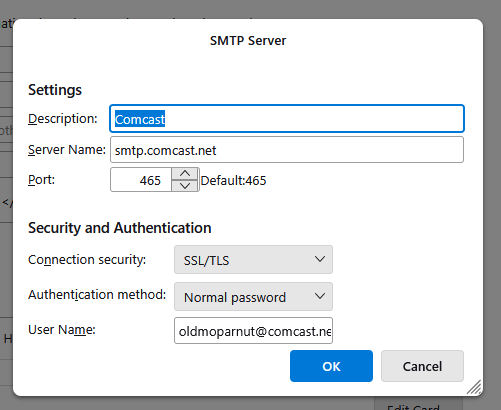Click the Description field containing Comcast
The image size is (501, 410).
pos(287,119)
